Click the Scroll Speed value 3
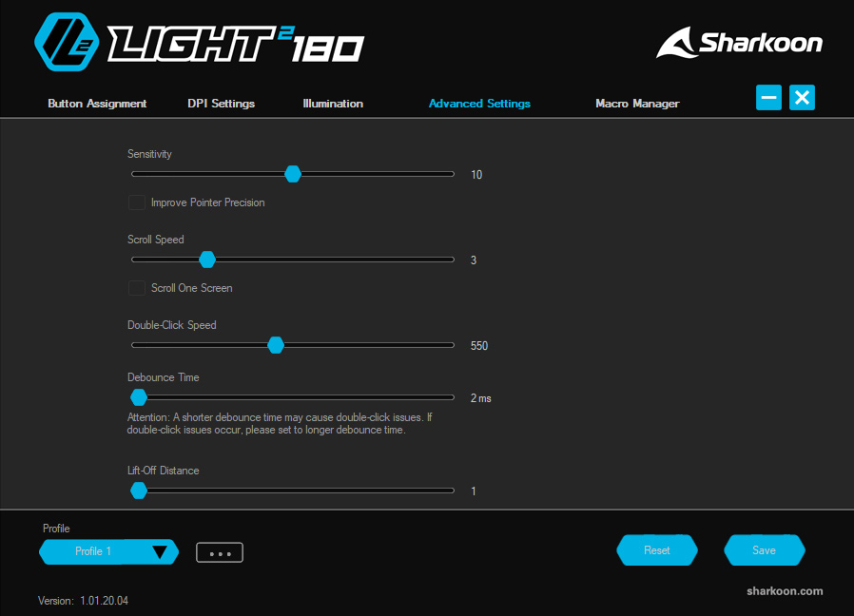The height and width of the screenshot is (616, 854). coord(474,260)
